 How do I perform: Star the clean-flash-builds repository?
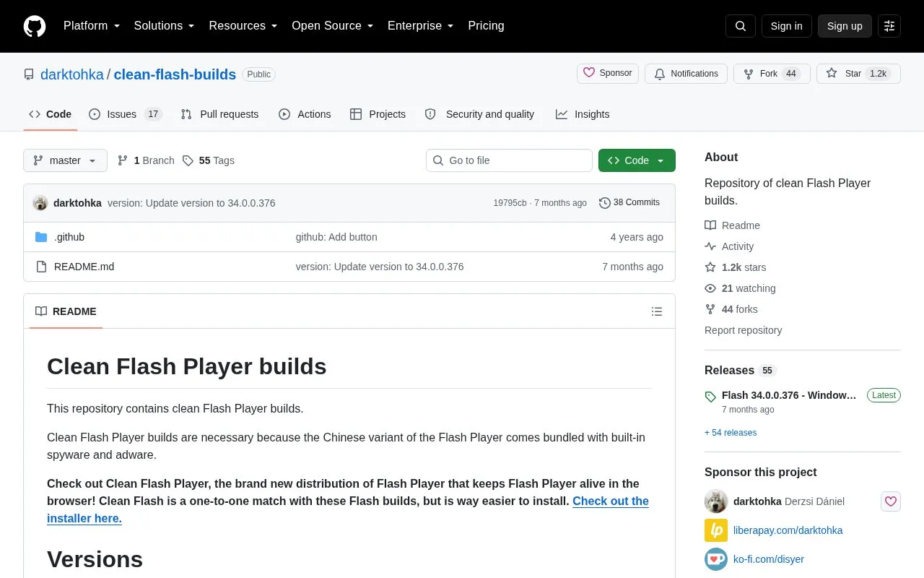pos(858,74)
